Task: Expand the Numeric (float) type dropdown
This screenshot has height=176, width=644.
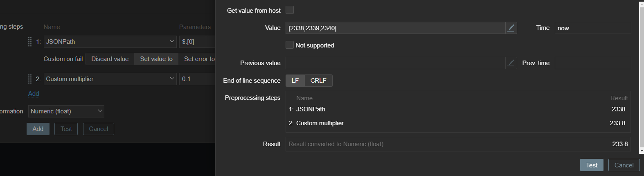Action: point(66,111)
